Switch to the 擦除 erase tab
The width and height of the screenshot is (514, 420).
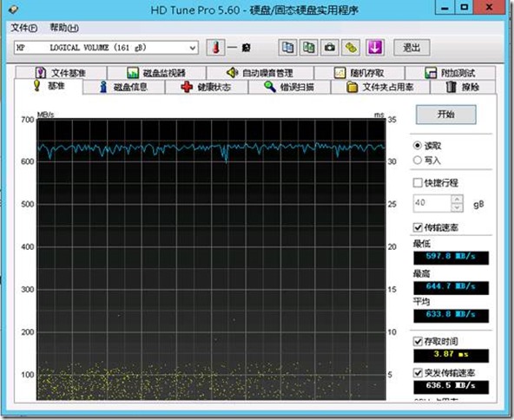(463, 87)
